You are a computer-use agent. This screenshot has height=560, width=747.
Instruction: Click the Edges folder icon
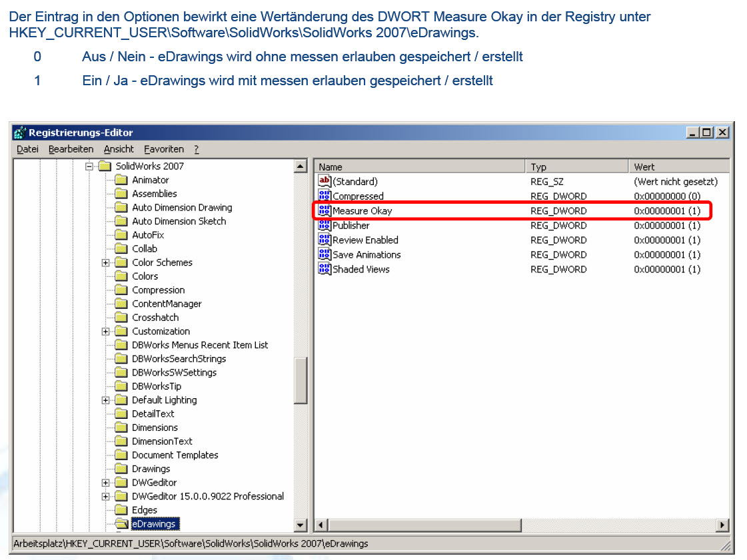(x=121, y=510)
